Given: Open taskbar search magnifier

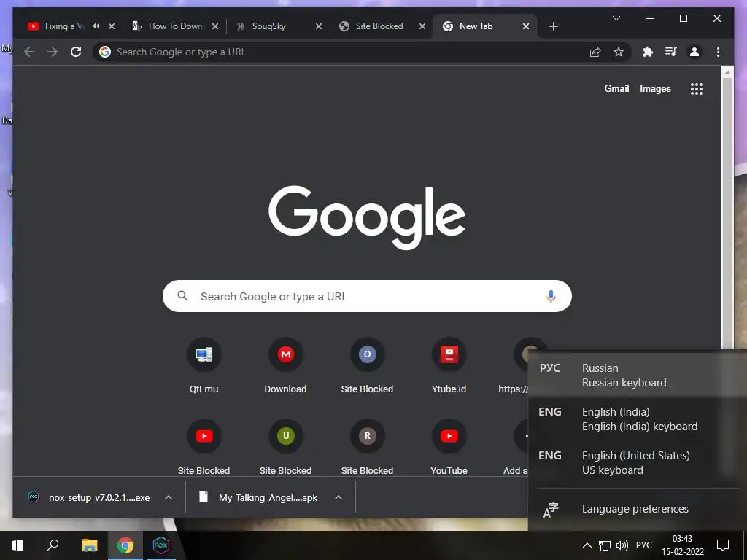Looking at the screenshot, I should (x=53, y=545).
